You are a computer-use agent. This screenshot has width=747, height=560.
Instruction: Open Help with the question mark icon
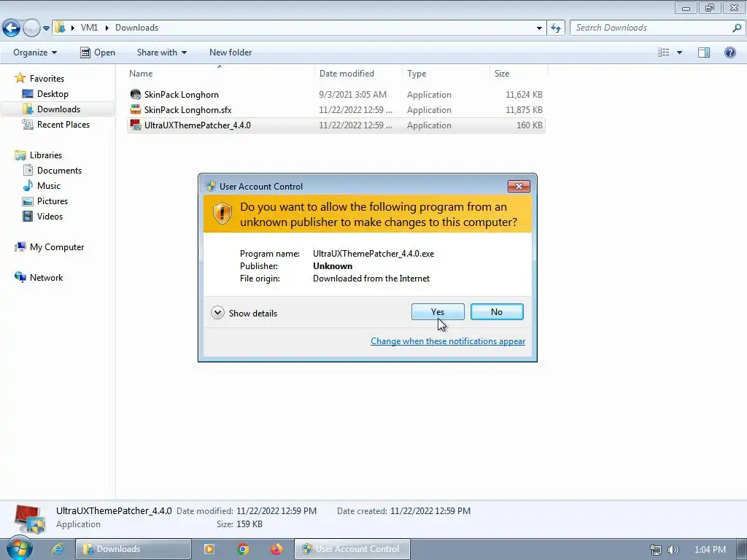pos(729,52)
